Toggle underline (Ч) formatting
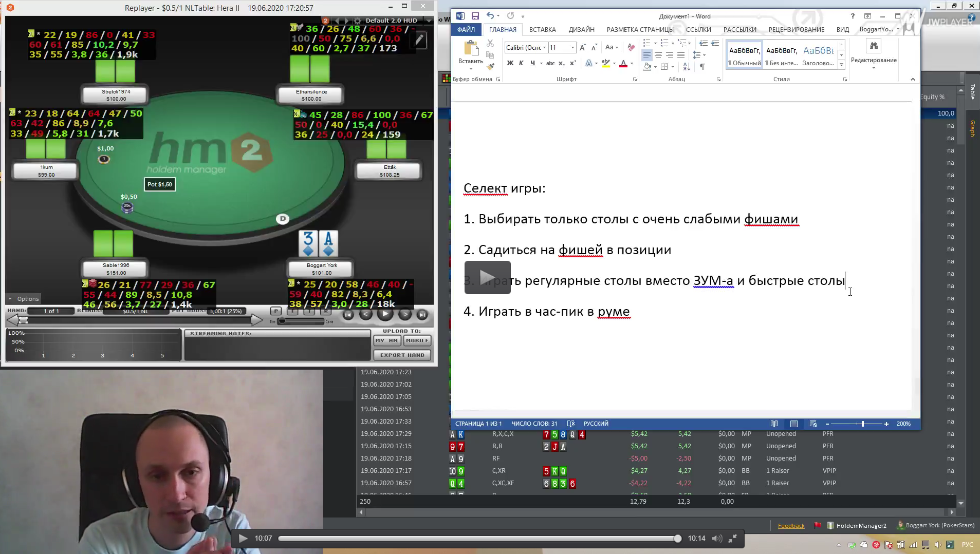This screenshot has height=554, width=980. (x=532, y=63)
